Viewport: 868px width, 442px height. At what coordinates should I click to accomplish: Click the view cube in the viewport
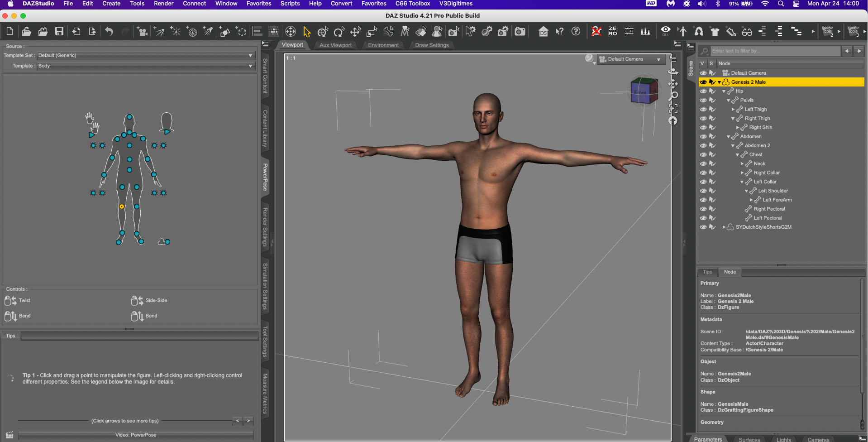(x=644, y=90)
